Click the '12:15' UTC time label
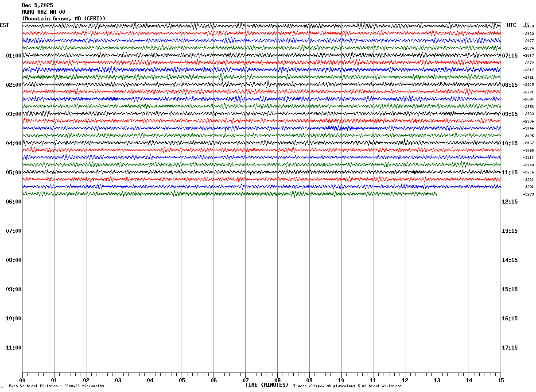Image resolution: width=536 pixels, height=392 pixels. (510, 202)
